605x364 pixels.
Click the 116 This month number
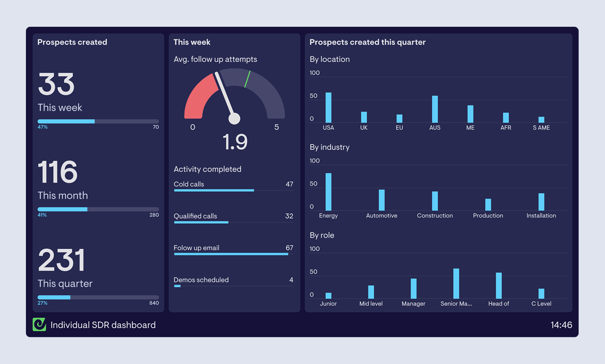57,172
